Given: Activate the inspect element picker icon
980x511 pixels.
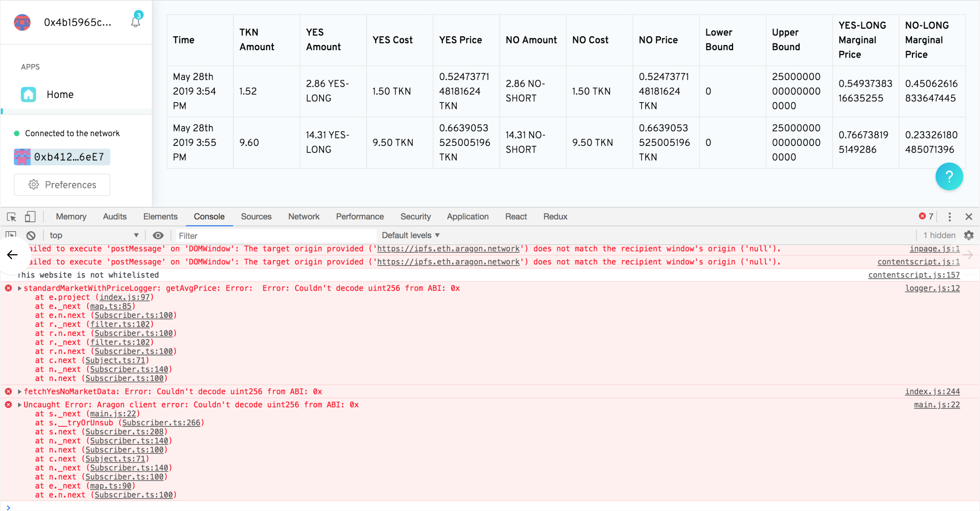Looking at the screenshot, I should pyautogui.click(x=12, y=217).
